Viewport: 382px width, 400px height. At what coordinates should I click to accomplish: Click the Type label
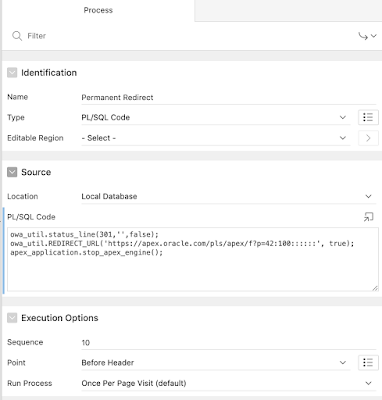(16, 117)
